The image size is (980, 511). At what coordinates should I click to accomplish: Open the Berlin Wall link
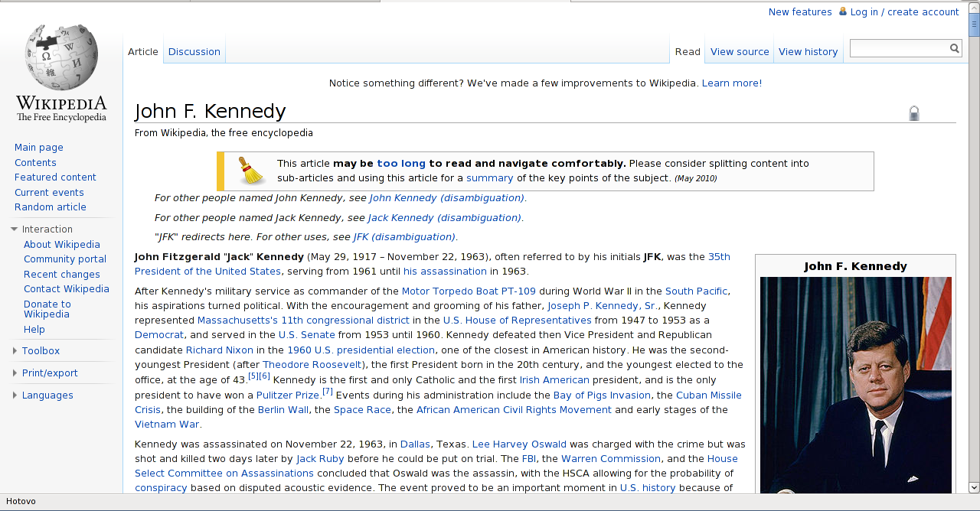pos(283,410)
